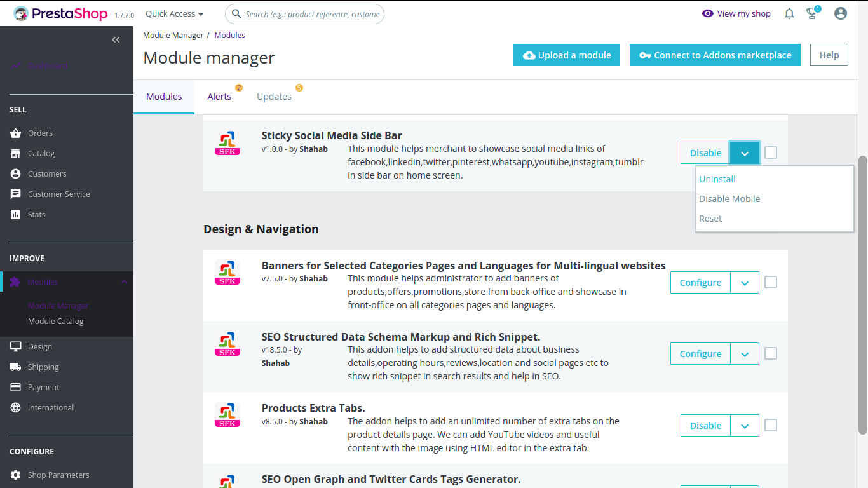Open Module Manager in sidebar
Viewport: 868px width, 488px height.
pyautogui.click(x=58, y=306)
